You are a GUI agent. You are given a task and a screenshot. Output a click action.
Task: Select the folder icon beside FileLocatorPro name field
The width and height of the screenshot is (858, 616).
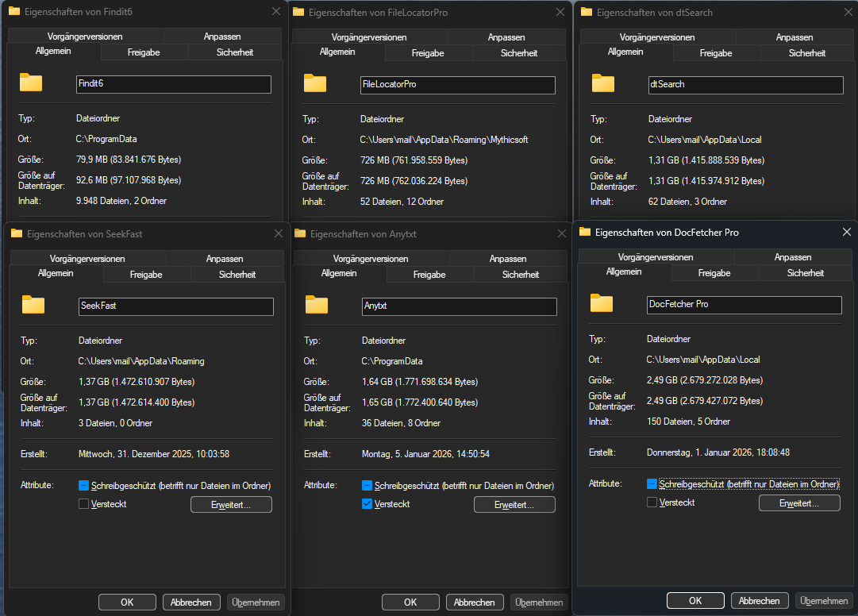(315, 83)
